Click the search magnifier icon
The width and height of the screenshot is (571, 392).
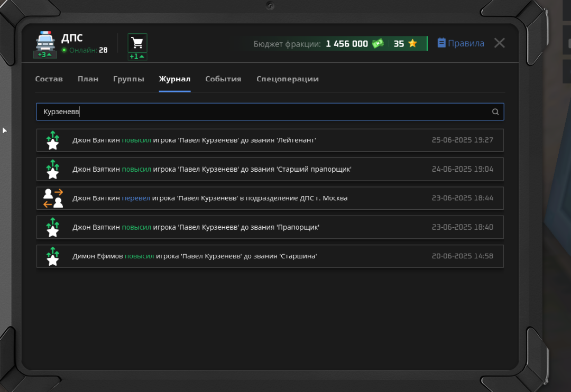[495, 112]
